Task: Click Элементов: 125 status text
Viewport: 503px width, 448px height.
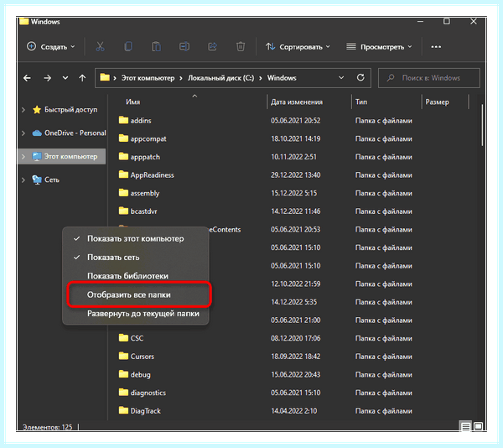Action: pyautogui.click(x=47, y=427)
